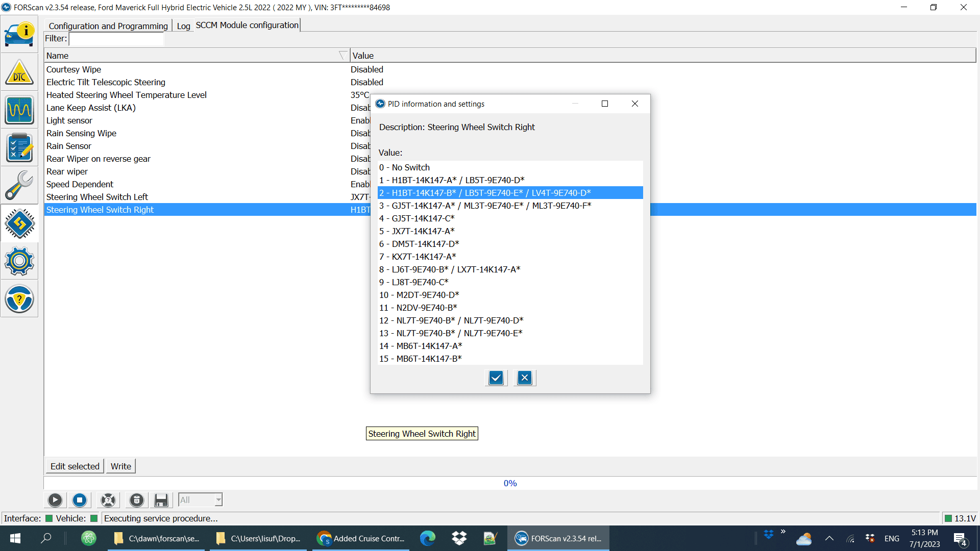Select value 8 - LJ6T-9E740-B*

click(x=510, y=269)
